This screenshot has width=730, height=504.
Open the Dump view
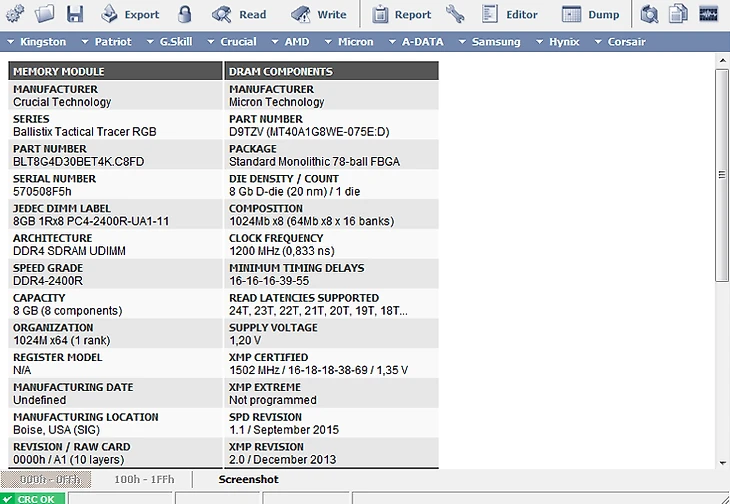[x=590, y=14]
